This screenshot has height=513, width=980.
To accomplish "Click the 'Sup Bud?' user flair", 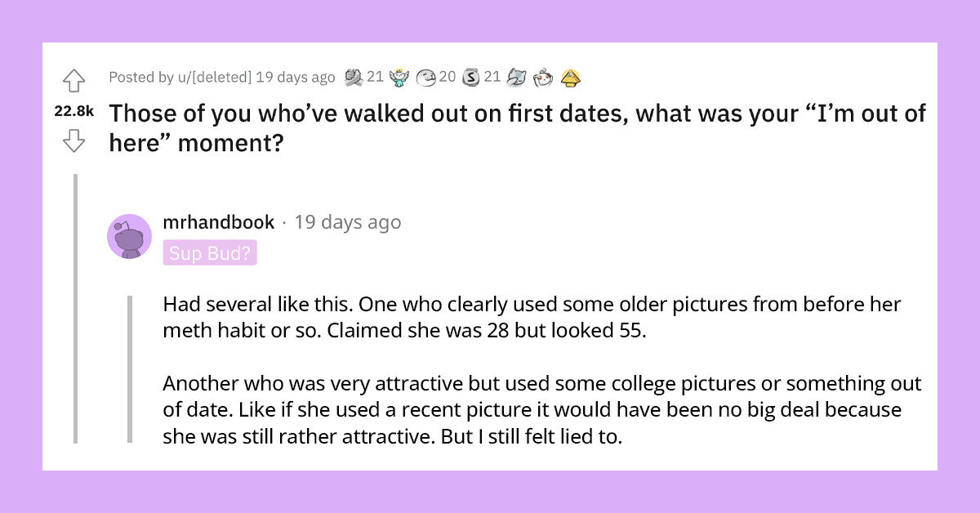I will [211, 252].
